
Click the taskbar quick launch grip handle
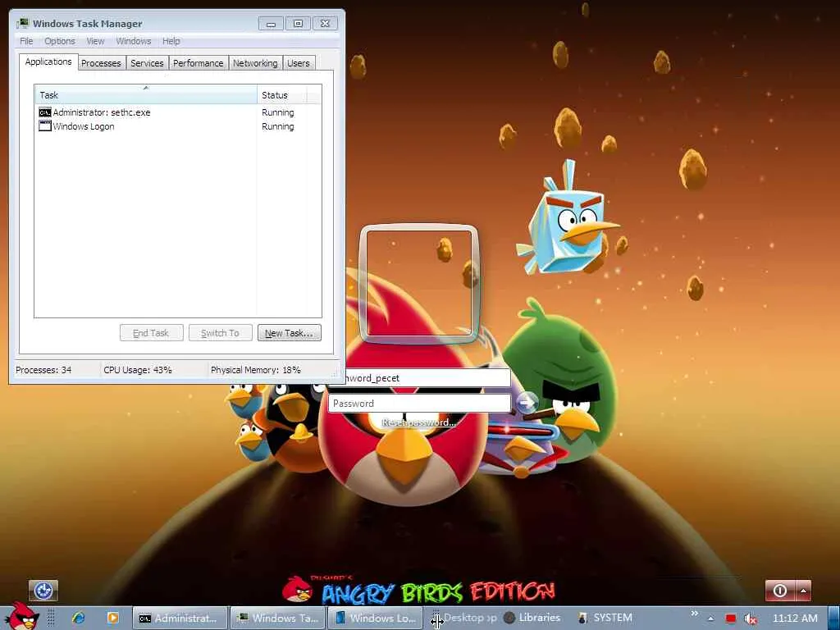pyautogui.click(x=52, y=618)
